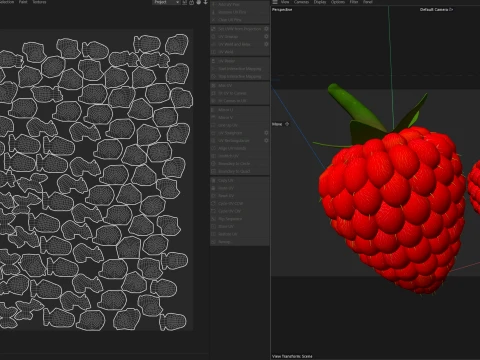480x360 pixels.
Task: Run the UV Weld command
Action: pos(239,52)
